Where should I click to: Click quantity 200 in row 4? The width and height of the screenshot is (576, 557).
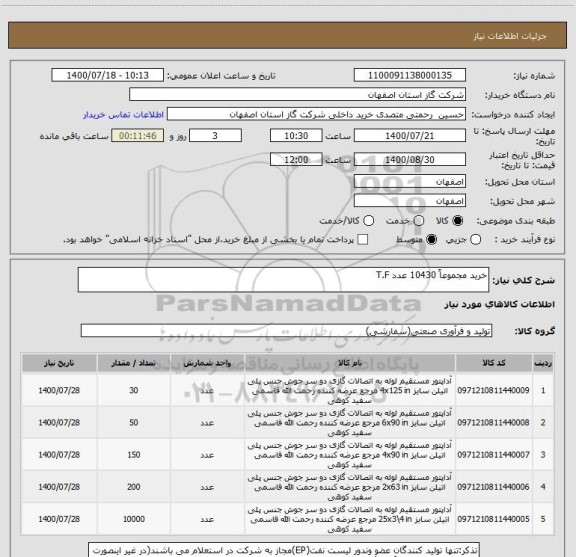134,487
